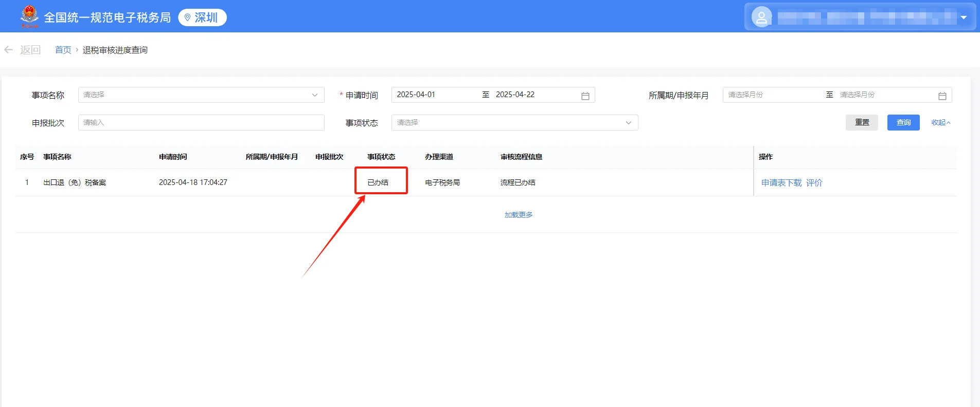This screenshot has width=980, height=407.
Task: Click the 所属期 end month field
Action: pyautogui.click(x=857, y=95)
